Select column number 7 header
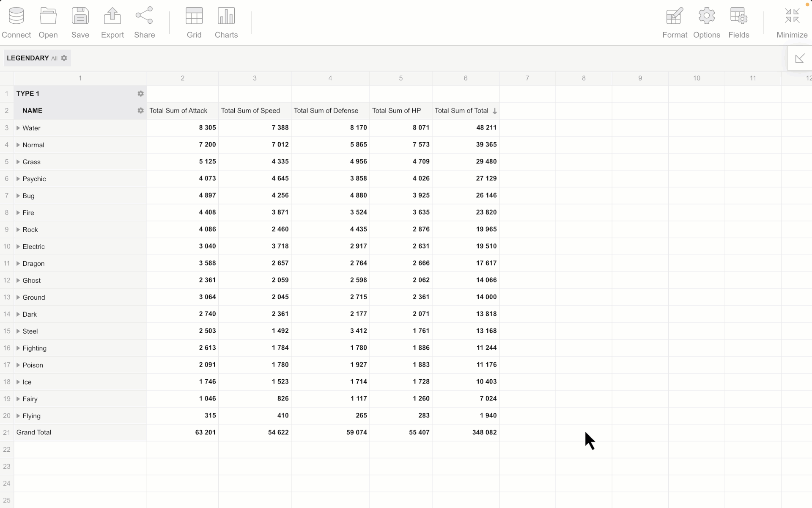 click(x=527, y=78)
